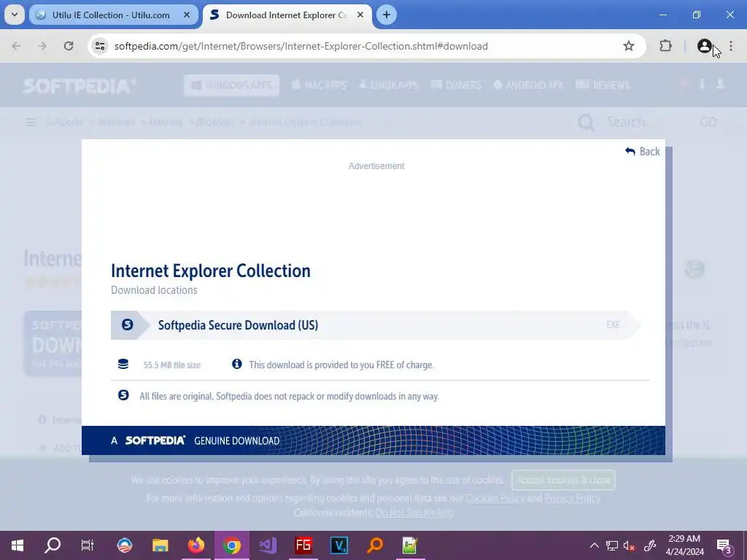Open File Explorer from the taskbar
Image resolution: width=747 pixels, height=560 pixels.
tap(160, 545)
